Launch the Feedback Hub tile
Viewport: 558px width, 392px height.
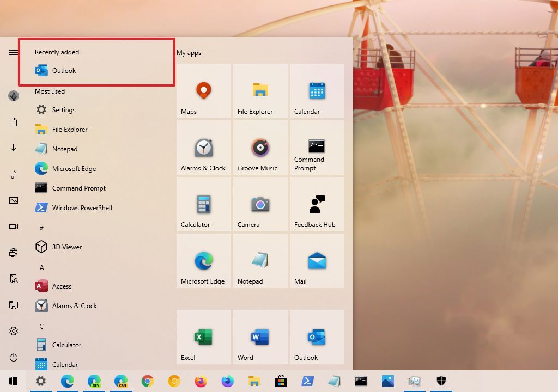317,204
